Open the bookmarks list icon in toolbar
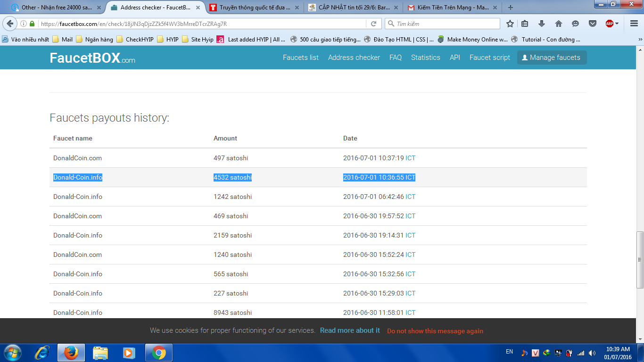Image resolution: width=644 pixels, height=362 pixels. pos(525,24)
